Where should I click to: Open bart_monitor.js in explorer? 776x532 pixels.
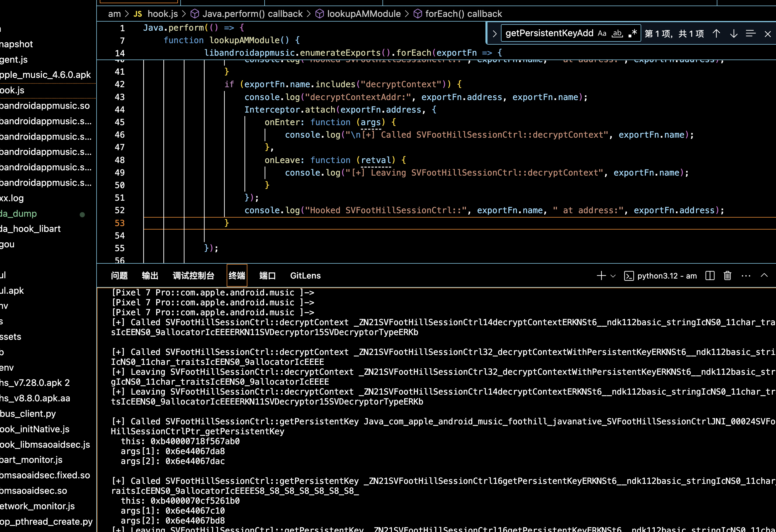(32, 460)
